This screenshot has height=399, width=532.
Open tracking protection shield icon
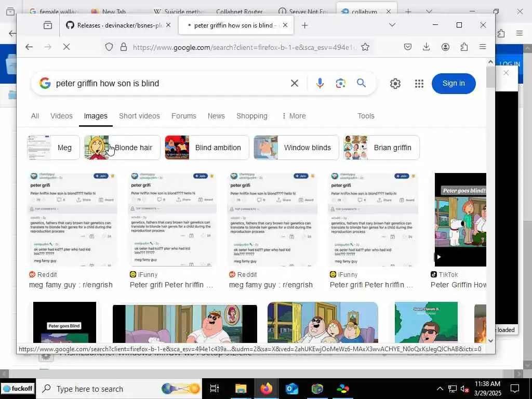click(x=109, y=47)
